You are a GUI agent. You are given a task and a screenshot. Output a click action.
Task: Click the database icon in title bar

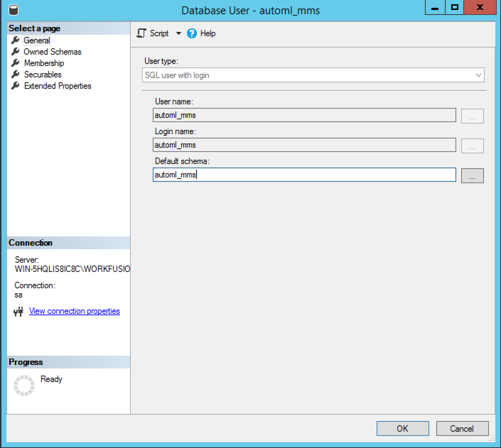point(13,10)
